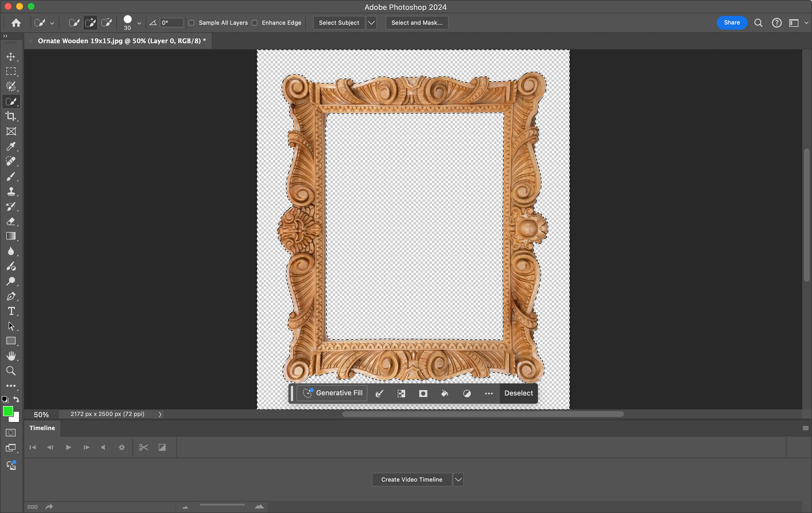Image resolution: width=812 pixels, height=513 pixels.
Task: Click the Timeline panel tab
Action: [x=42, y=428]
